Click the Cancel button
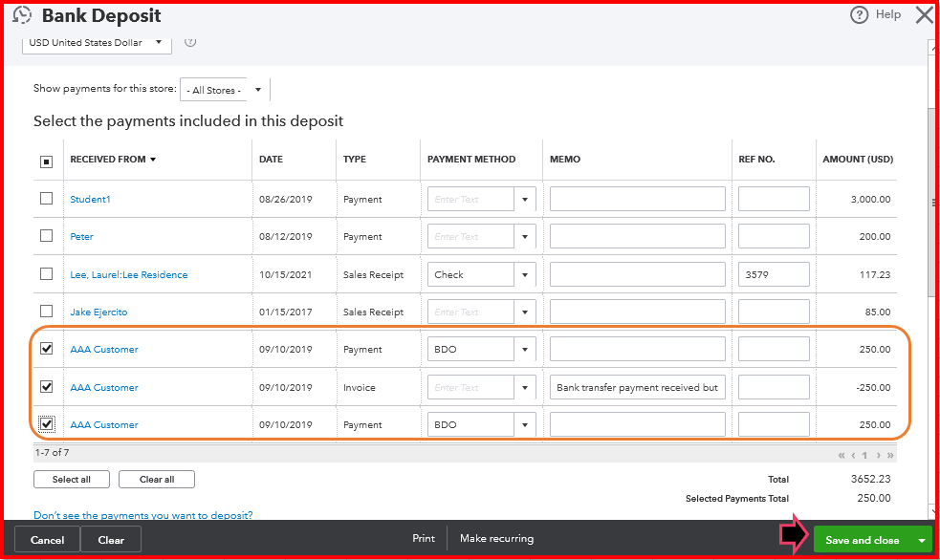The height and width of the screenshot is (560, 940). (48, 540)
